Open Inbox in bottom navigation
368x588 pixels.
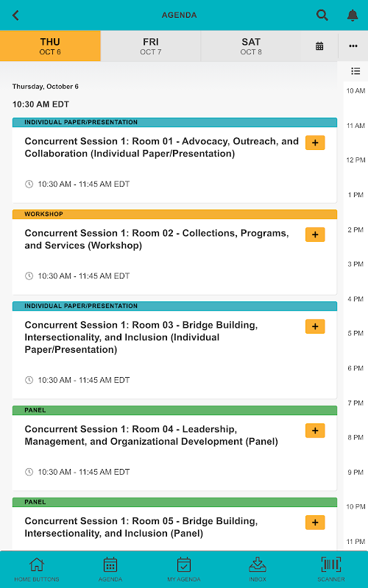click(258, 569)
